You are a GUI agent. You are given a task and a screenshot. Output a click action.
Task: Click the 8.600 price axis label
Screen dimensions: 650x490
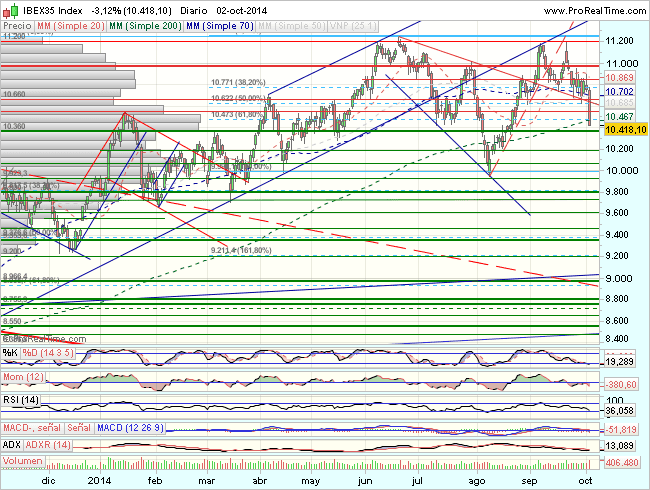tap(617, 320)
